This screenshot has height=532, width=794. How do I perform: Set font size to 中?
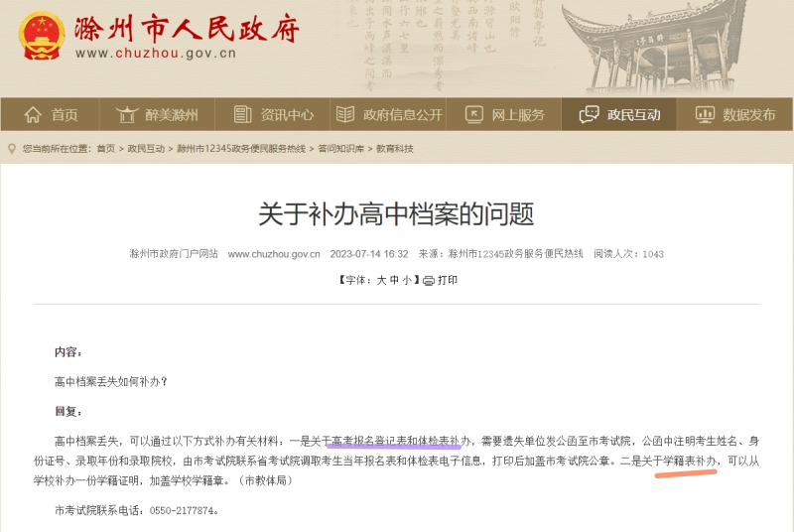[394, 280]
